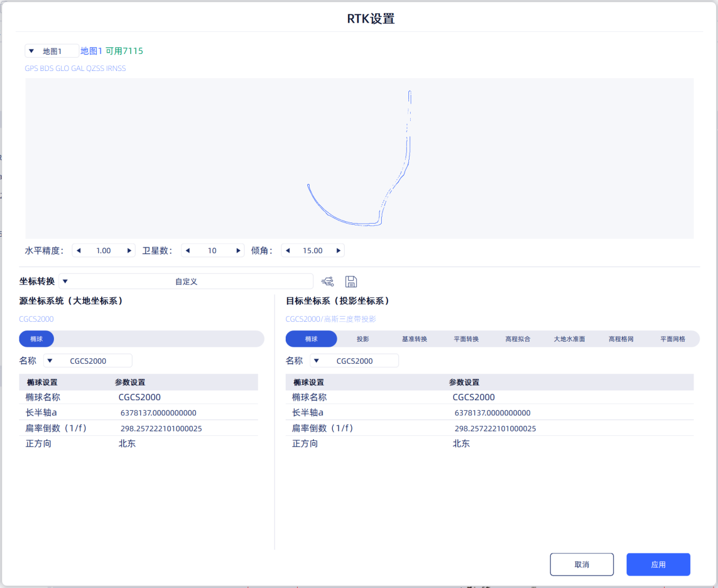Click the 应用 button
Viewport: 718px width, 588px height.
pyautogui.click(x=658, y=565)
